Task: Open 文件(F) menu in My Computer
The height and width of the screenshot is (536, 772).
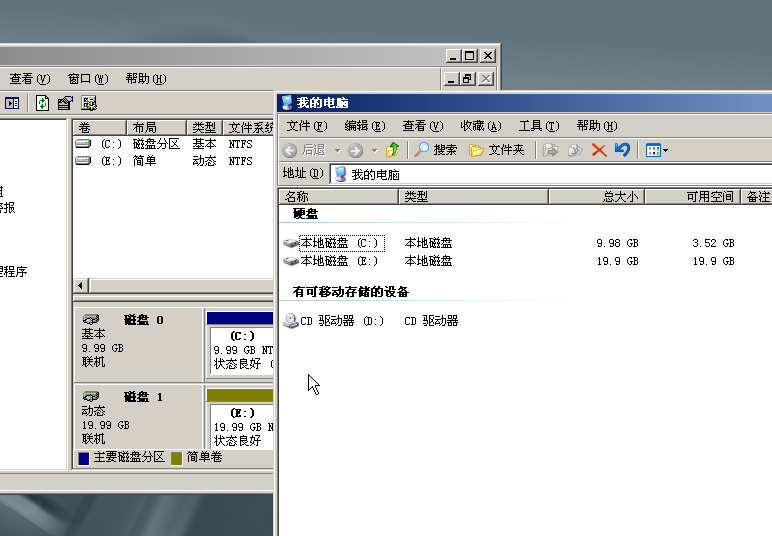Action: tap(307, 126)
